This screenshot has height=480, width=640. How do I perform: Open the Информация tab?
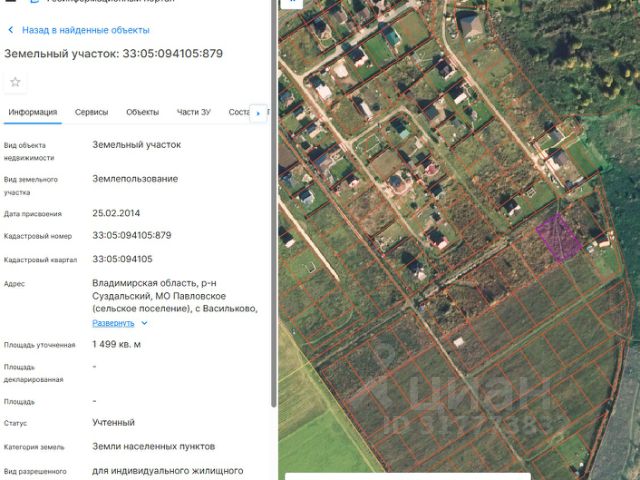(33, 112)
